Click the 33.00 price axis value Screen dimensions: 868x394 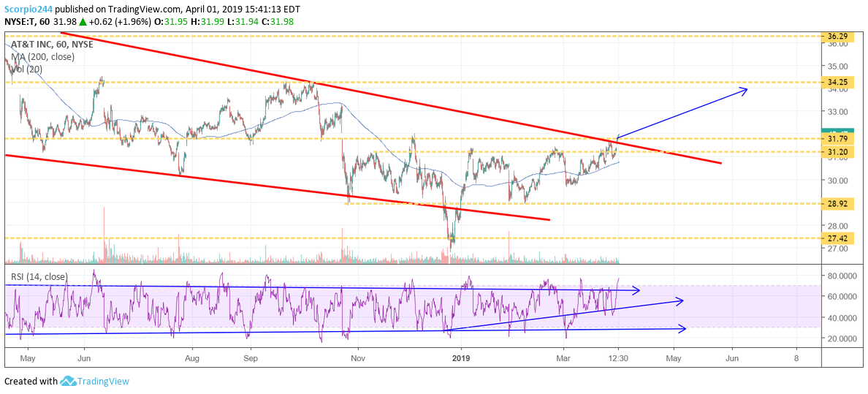pyautogui.click(x=836, y=111)
